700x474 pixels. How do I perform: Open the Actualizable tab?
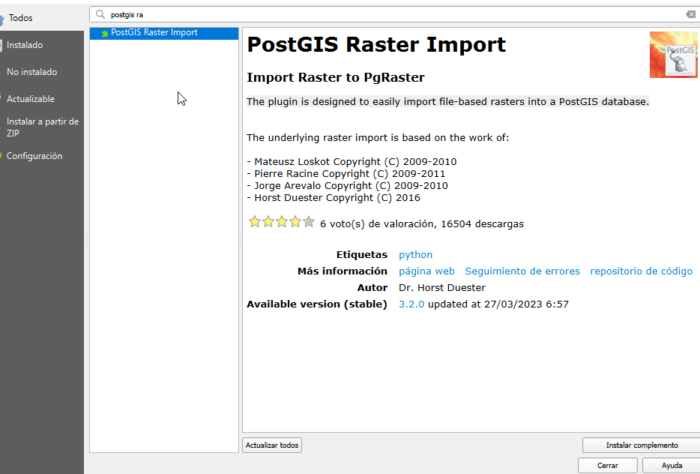click(31, 99)
